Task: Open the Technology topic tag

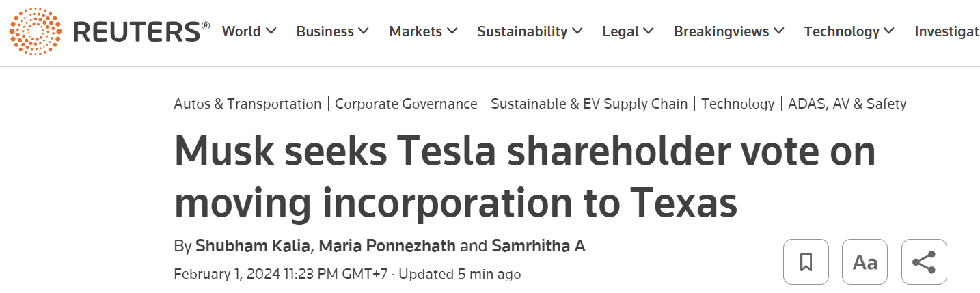Action: [x=737, y=104]
